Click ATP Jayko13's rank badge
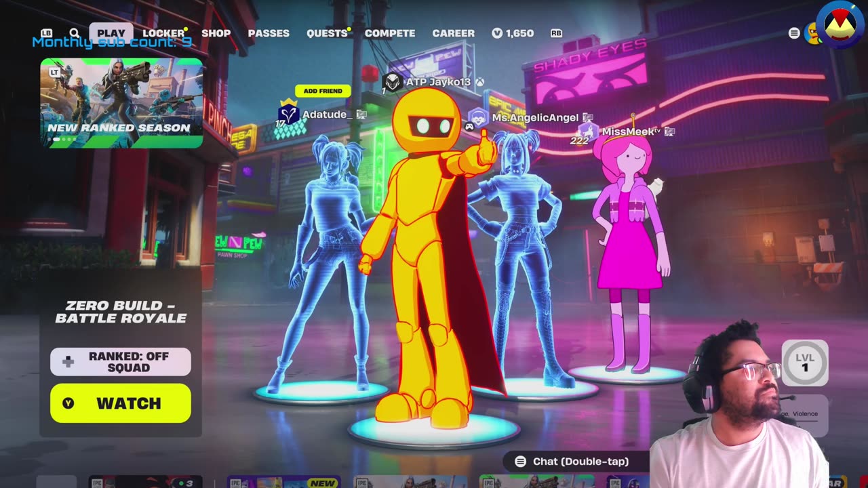Image resolution: width=868 pixels, height=488 pixels. pos(393,83)
